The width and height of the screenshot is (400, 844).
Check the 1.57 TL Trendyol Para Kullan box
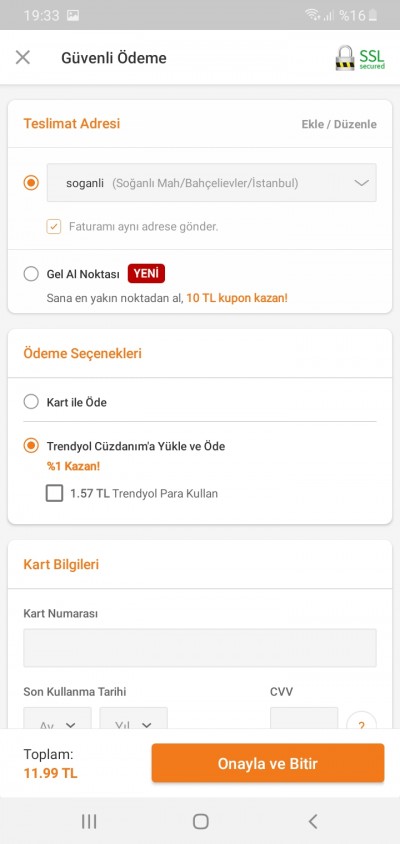(54, 493)
